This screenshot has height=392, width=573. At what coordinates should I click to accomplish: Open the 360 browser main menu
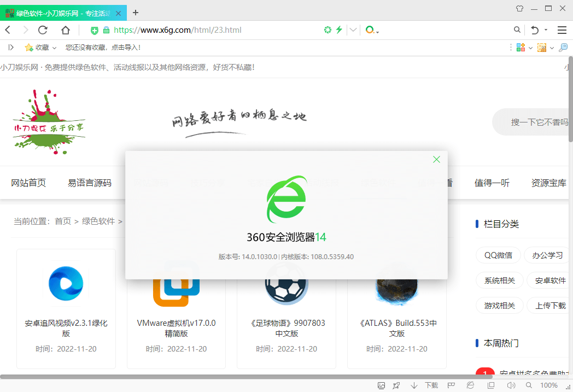click(x=562, y=30)
